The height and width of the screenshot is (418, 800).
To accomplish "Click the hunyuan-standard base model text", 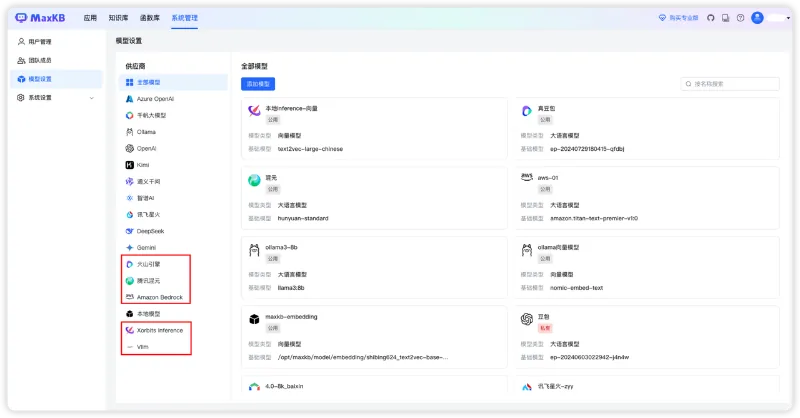I will [x=303, y=218].
